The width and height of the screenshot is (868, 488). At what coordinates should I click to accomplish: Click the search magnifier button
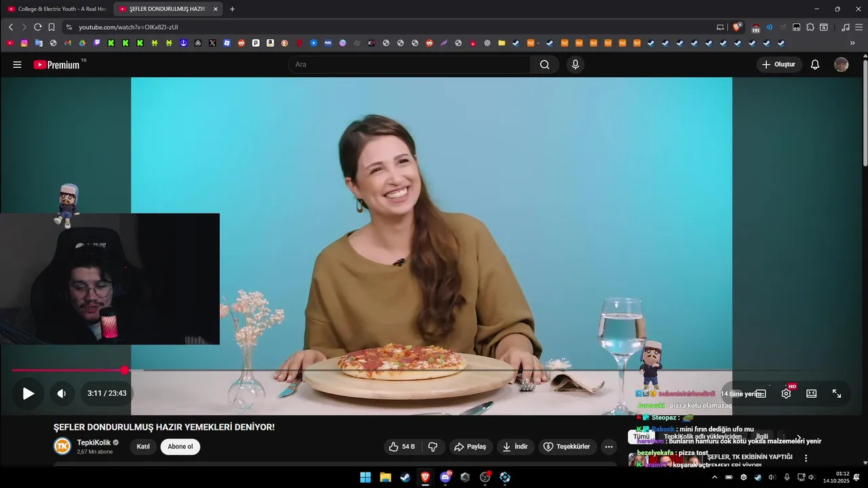(545, 64)
